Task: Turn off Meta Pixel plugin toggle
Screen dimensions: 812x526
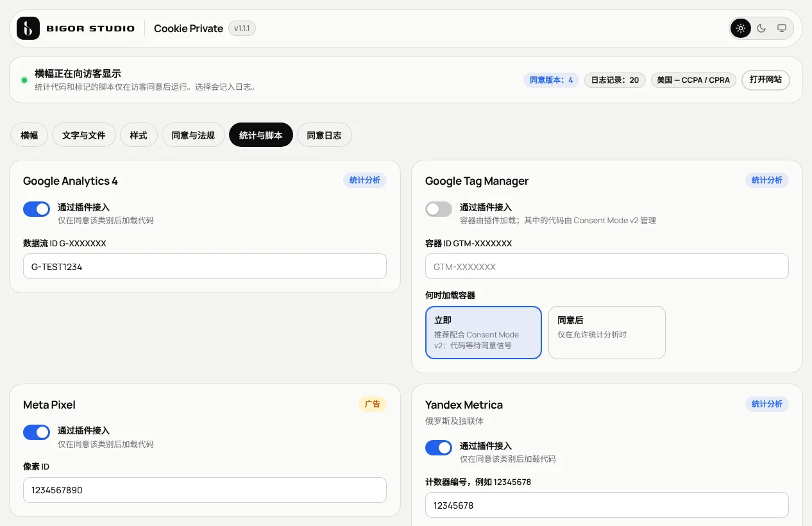Action: pyautogui.click(x=37, y=432)
